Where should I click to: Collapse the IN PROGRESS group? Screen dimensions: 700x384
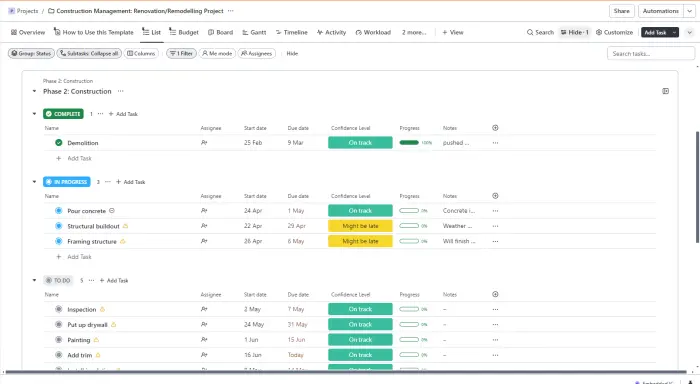coord(34,182)
